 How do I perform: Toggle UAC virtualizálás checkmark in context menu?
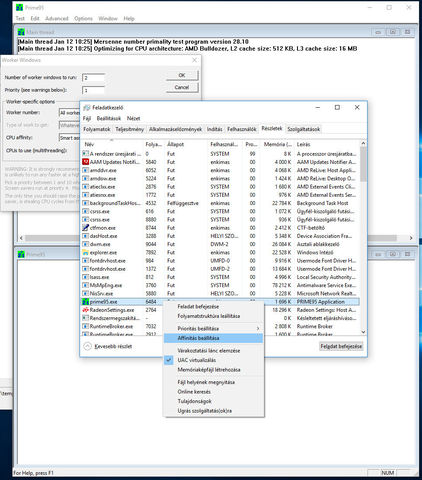coord(169,360)
